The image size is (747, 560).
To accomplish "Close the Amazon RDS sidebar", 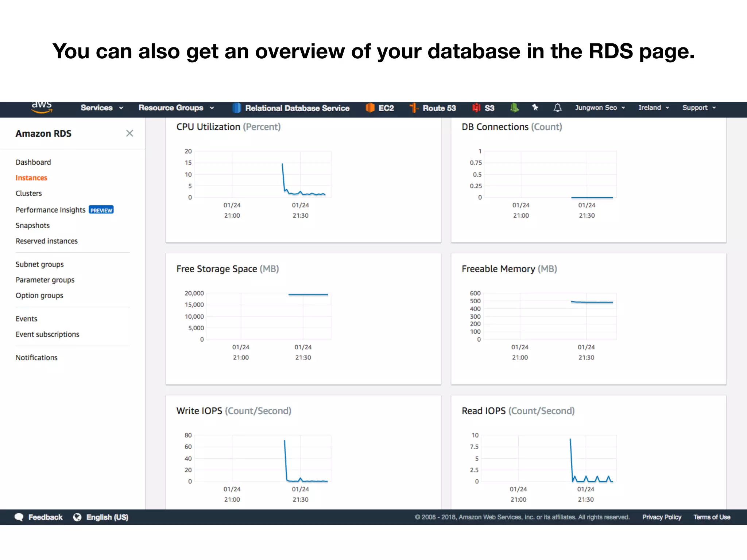I will tap(129, 133).
